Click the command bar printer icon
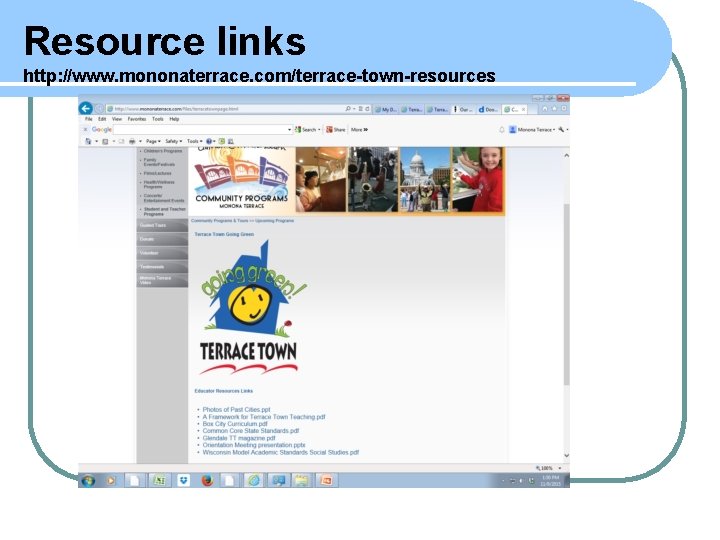720x540 pixels. point(132,141)
